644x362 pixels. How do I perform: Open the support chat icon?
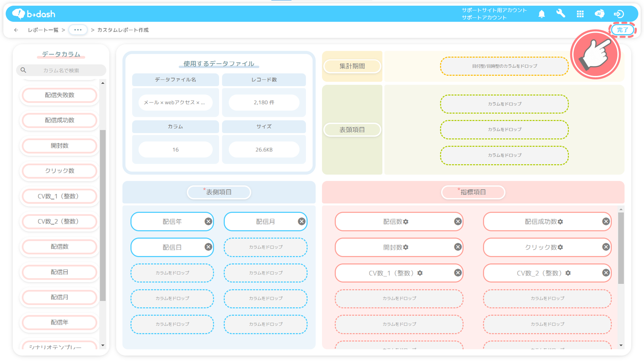click(x=599, y=14)
